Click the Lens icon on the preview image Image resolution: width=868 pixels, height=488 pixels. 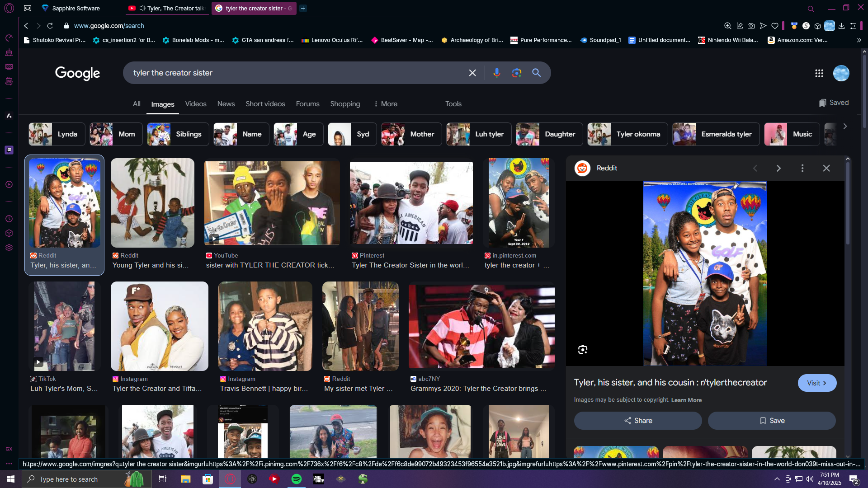(x=582, y=349)
